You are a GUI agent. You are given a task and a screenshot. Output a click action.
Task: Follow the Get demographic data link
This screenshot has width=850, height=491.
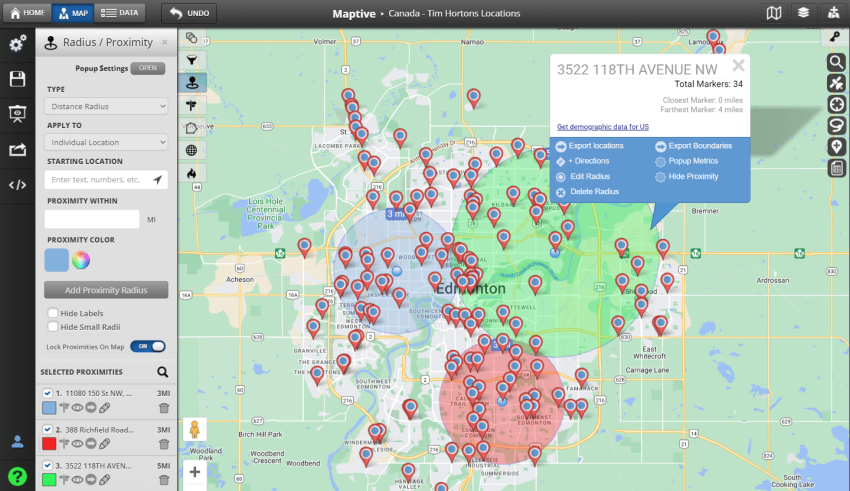tap(603, 127)
